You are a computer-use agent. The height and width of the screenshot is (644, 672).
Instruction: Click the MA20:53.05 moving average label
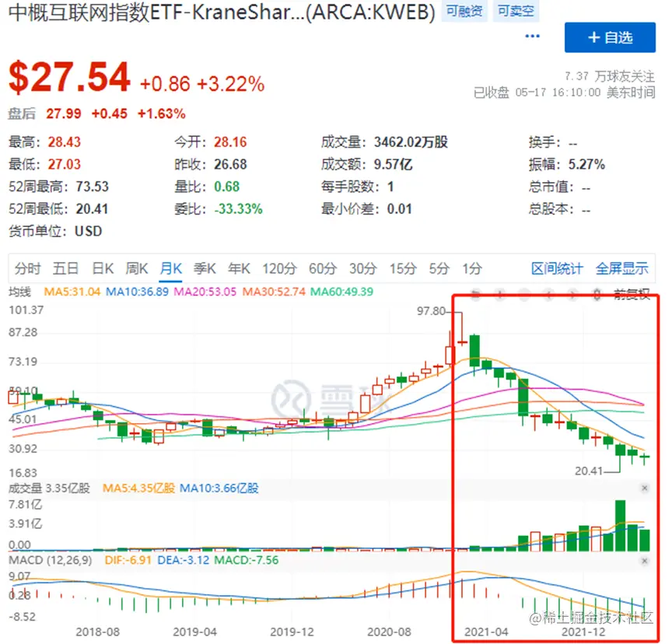coord(205,292)
